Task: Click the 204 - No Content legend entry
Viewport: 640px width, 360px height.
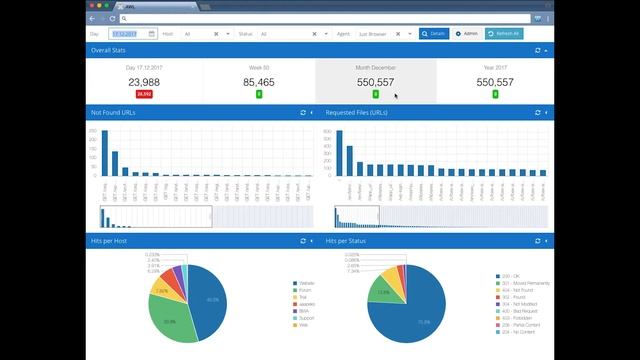Action: click(515, 332)
